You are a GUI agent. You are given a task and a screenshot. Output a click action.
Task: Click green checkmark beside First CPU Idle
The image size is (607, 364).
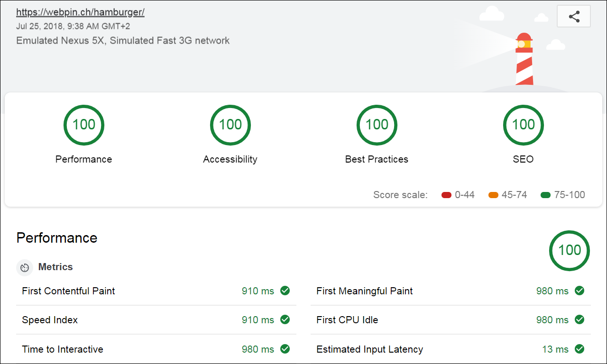coord(579,320)
